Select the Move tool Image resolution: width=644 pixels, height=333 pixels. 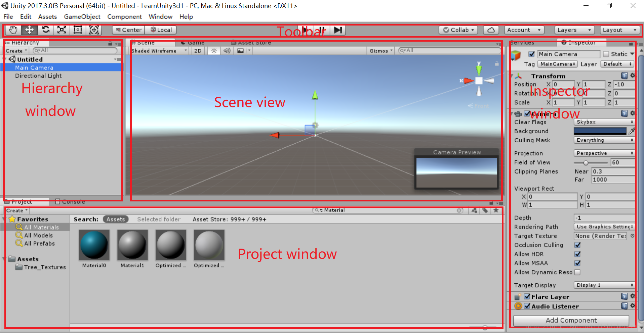(x=29, y=30)
